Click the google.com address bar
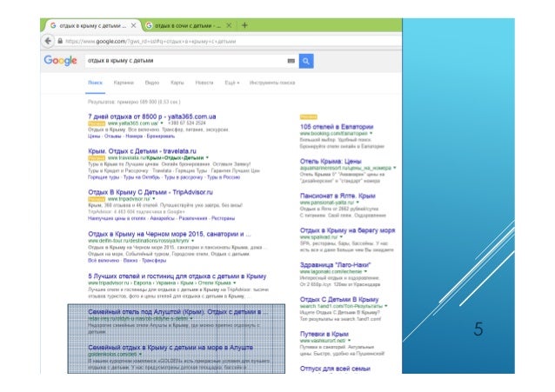This screenshot has height=392, width=555. pyautogui.click(x=226, y=41)
